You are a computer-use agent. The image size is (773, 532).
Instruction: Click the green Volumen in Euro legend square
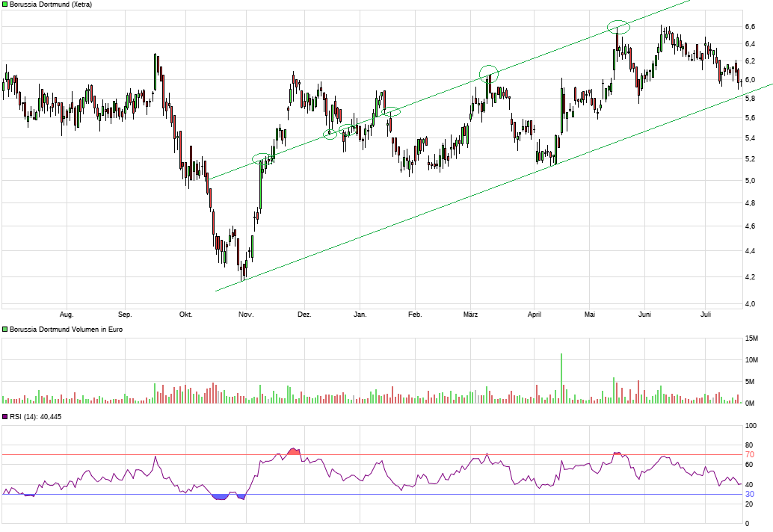pyautogui.click(x=4, y=329)
